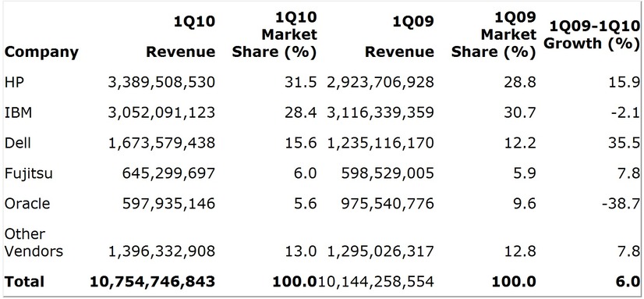Select the Oracle company cell
Screen dimensions: 644x299
click(x=27, y=204)
